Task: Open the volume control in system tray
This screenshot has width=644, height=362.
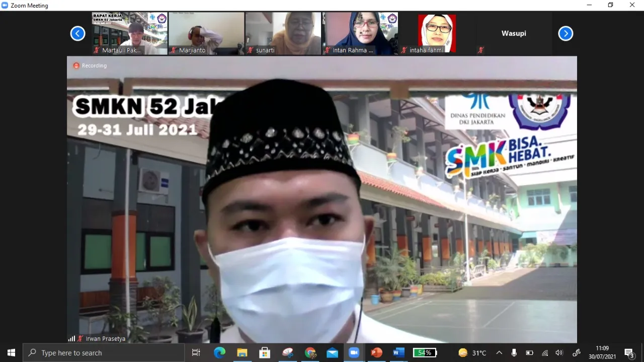Action: click(559, 353)
